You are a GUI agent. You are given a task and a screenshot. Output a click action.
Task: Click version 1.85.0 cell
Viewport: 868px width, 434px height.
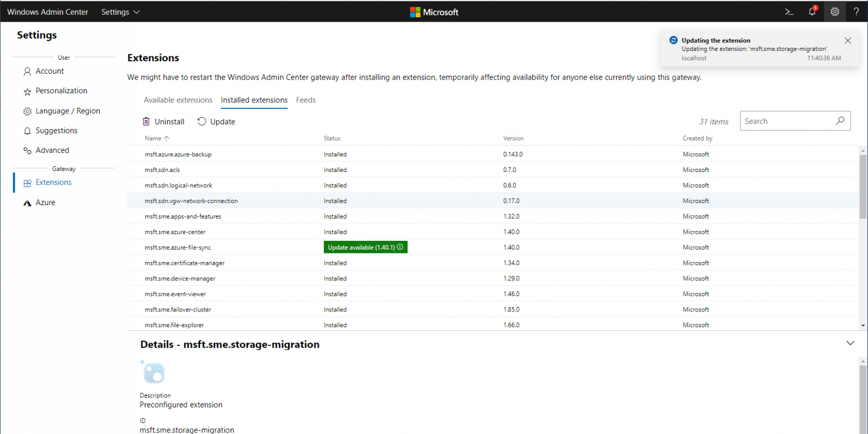tap(511, 309)
